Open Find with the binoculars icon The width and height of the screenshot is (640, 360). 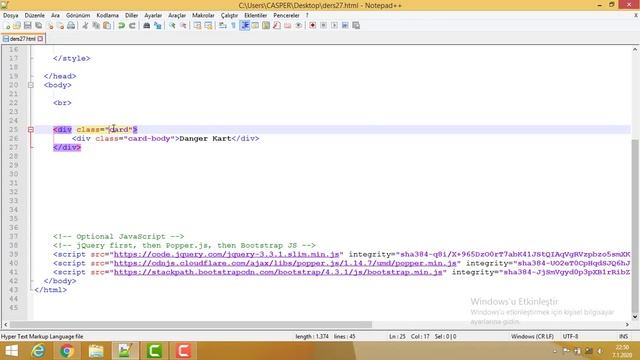[x=147, y=25]
